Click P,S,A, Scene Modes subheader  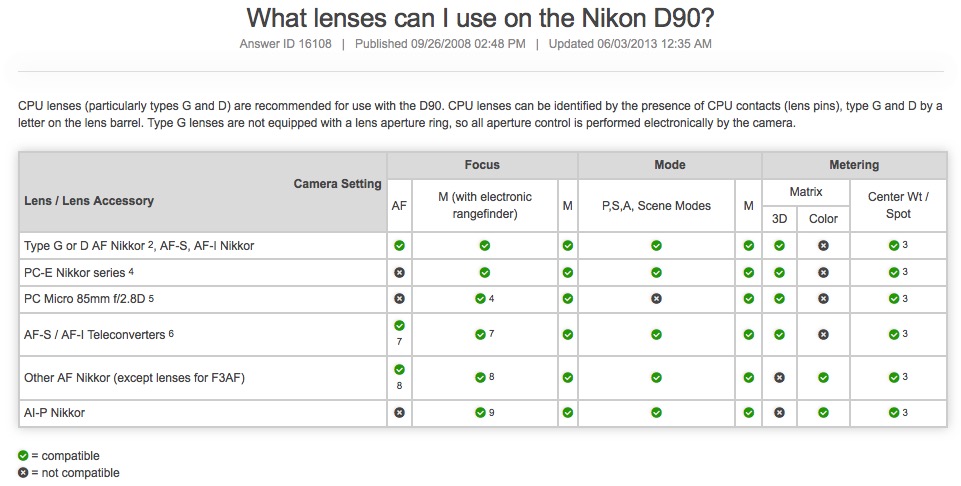click(656, 206)
